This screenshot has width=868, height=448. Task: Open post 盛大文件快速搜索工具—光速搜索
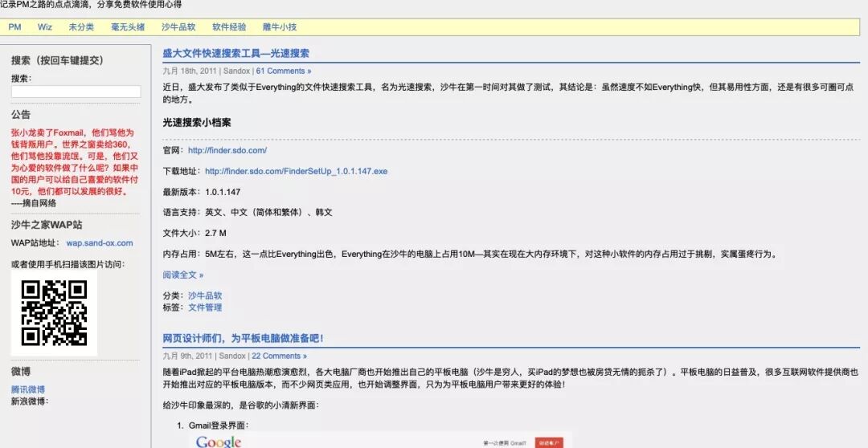point(235,54)
